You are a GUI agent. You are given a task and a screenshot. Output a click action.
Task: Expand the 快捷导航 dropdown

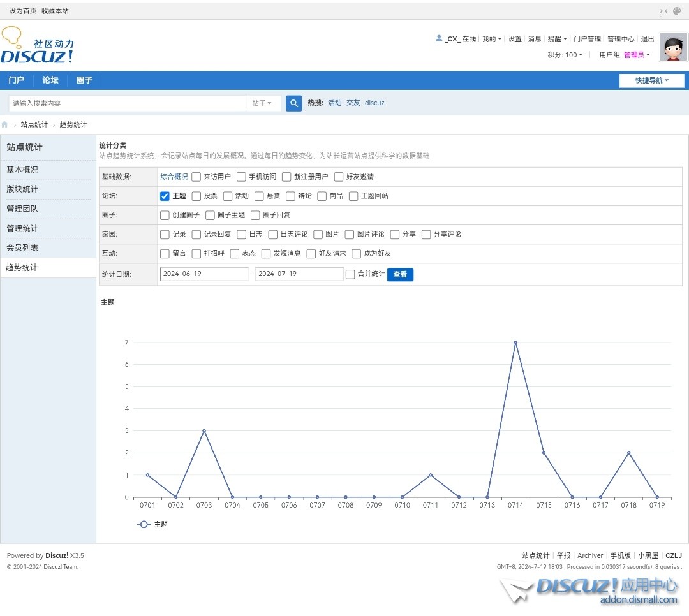651,81
